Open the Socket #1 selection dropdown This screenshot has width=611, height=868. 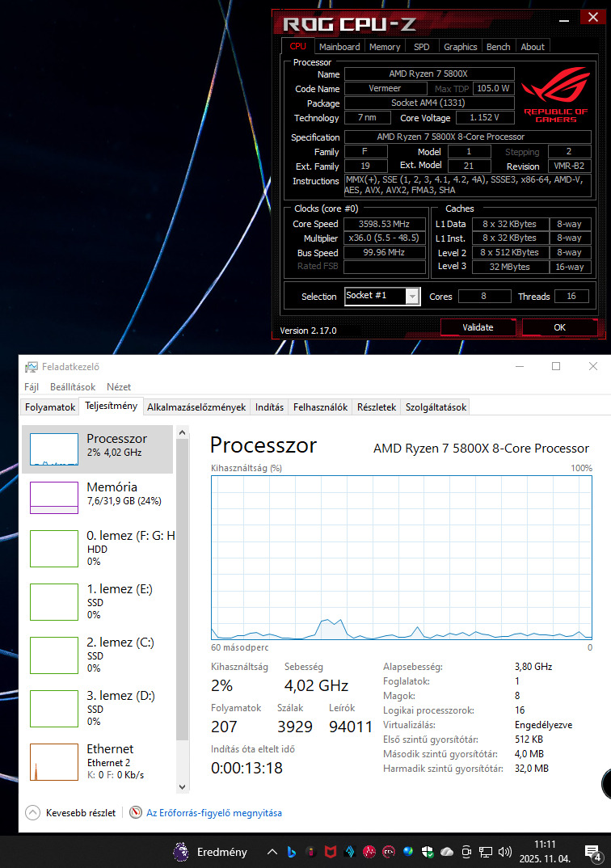click(x=381, y=296)
